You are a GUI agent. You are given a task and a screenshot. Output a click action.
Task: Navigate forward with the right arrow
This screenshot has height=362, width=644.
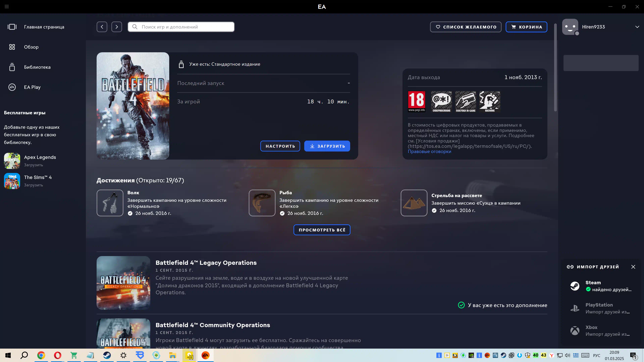117,27
